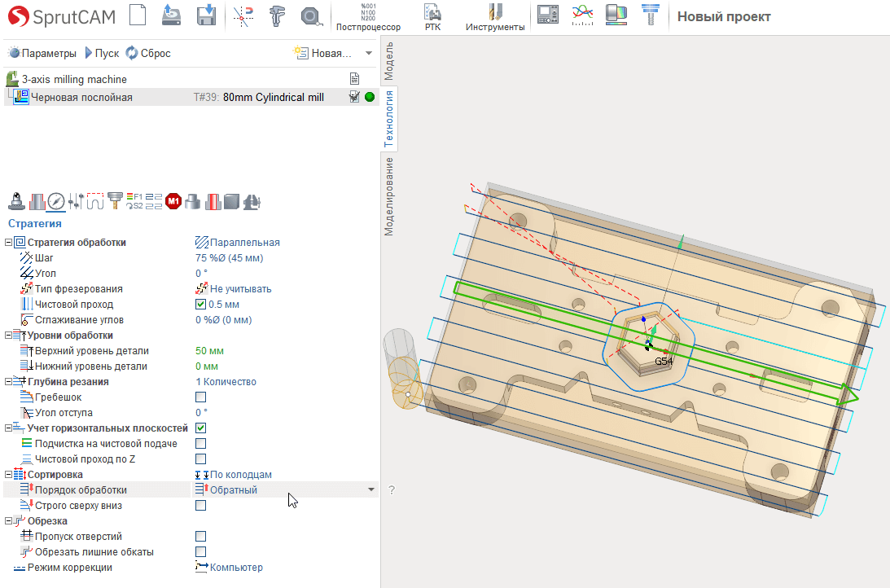Viewport: 890px width, 588px height.
Task: Enable the Пропуск отверстий checkbox
Action: coord(200,537)
